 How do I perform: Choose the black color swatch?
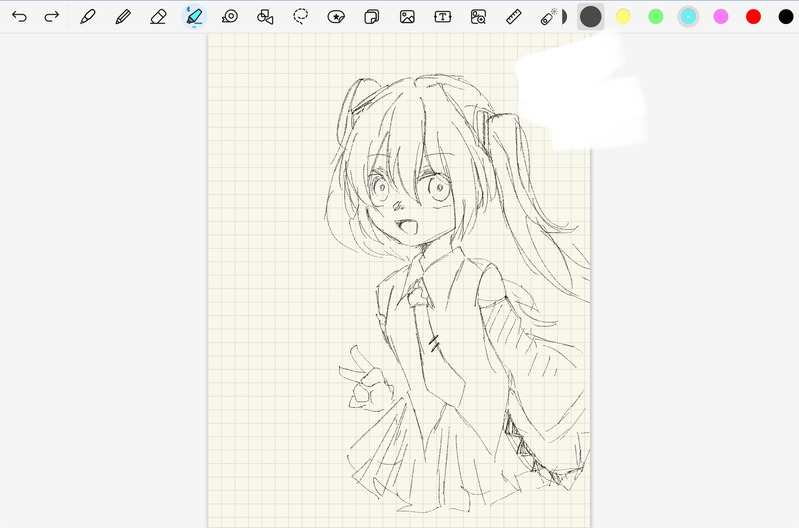(x=786, y=17)
